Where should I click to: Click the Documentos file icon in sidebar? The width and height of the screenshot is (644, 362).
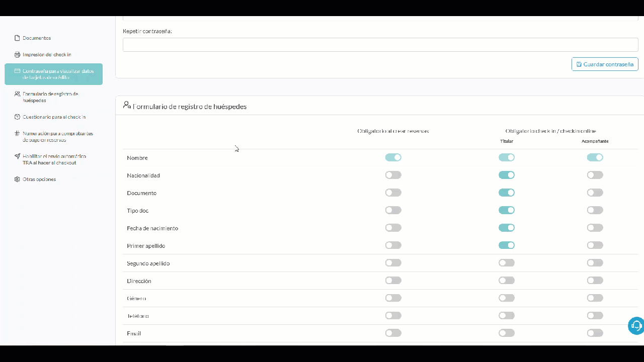point(17,38)
